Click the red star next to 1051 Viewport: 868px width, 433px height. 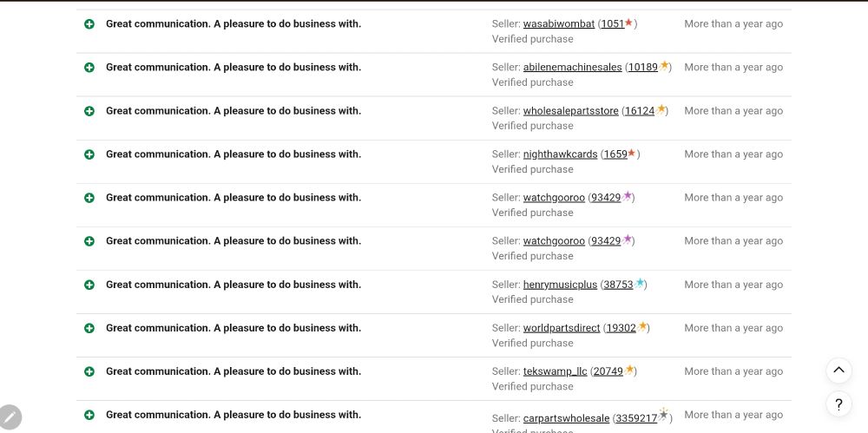coord(628,23)
